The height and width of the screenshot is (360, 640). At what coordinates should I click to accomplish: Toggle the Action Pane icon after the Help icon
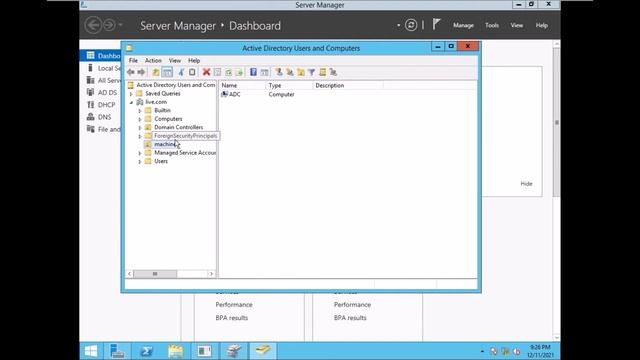264,72
